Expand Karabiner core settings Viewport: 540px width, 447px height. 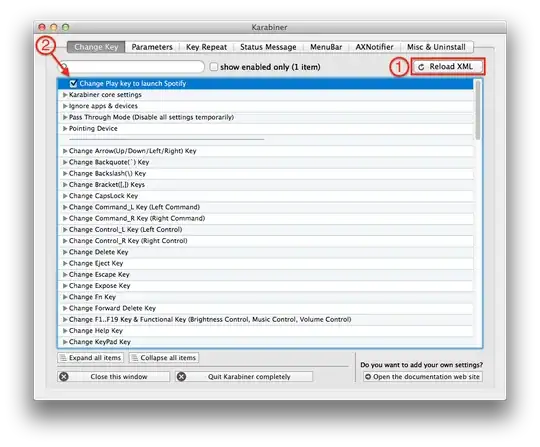point(65,95)
